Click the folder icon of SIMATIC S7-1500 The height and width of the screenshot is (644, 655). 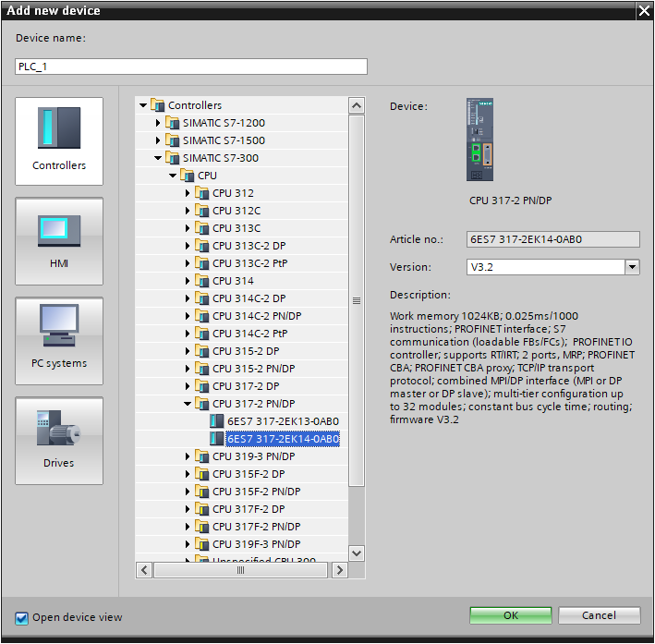click(172, 140)
